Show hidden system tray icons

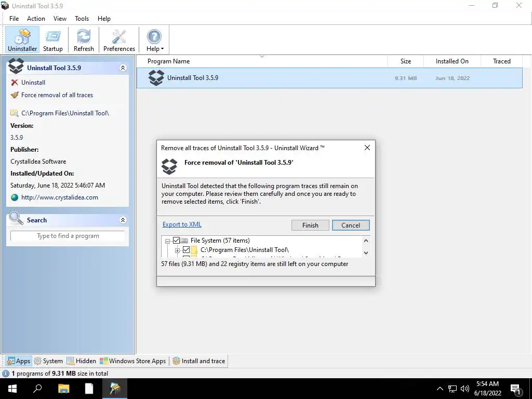[440, 389]
